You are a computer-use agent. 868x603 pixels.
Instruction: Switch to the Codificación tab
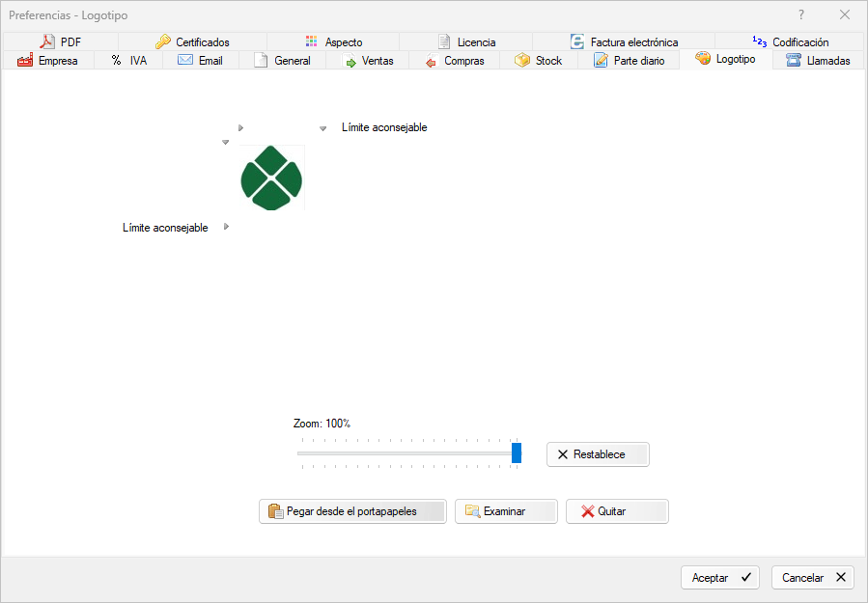click(x=791, y=41)
